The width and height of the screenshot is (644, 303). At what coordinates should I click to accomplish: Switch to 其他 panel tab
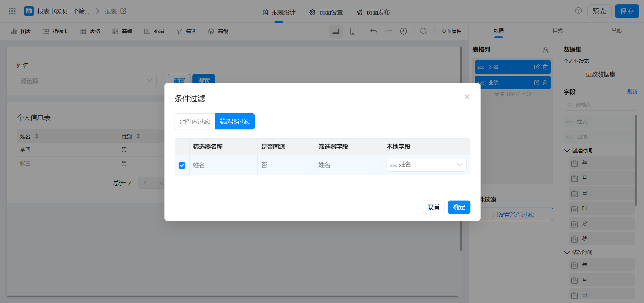tap(616, 31)
